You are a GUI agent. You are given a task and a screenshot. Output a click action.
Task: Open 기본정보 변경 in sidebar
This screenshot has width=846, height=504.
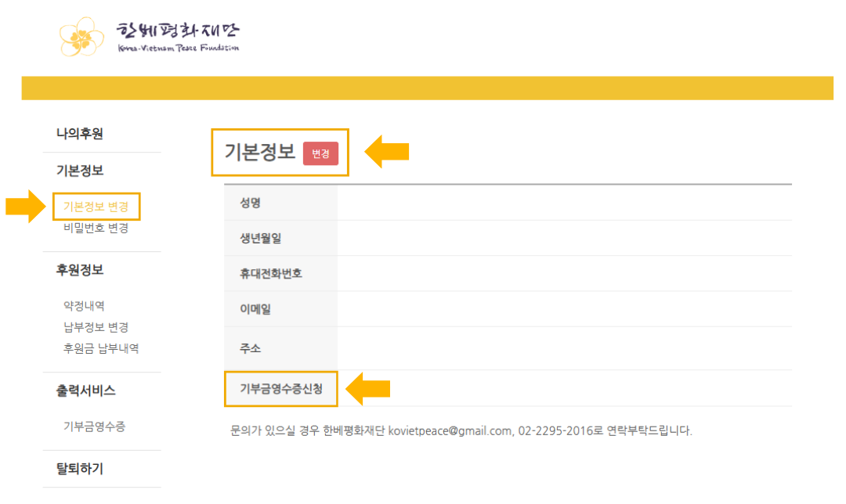coord(96,207)
